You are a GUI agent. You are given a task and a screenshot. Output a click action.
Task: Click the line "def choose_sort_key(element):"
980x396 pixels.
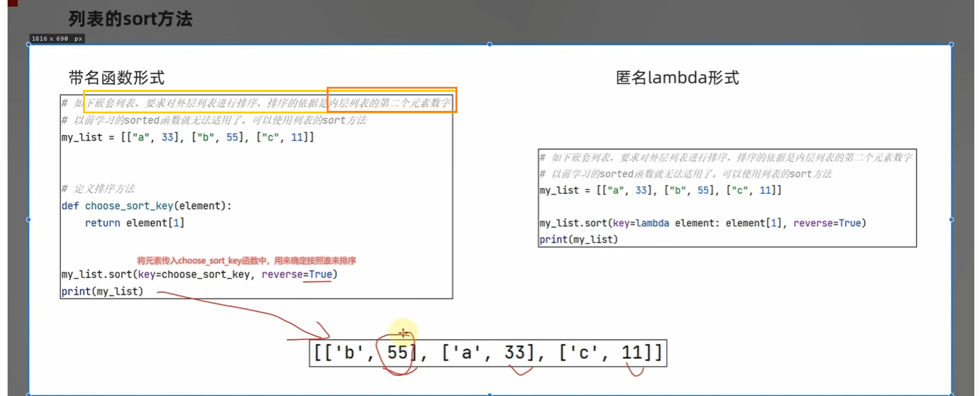[x=147, y=206]
